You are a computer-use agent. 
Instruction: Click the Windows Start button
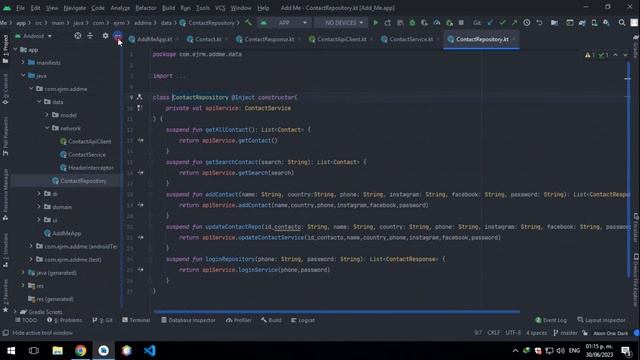(x=11, y=351)
